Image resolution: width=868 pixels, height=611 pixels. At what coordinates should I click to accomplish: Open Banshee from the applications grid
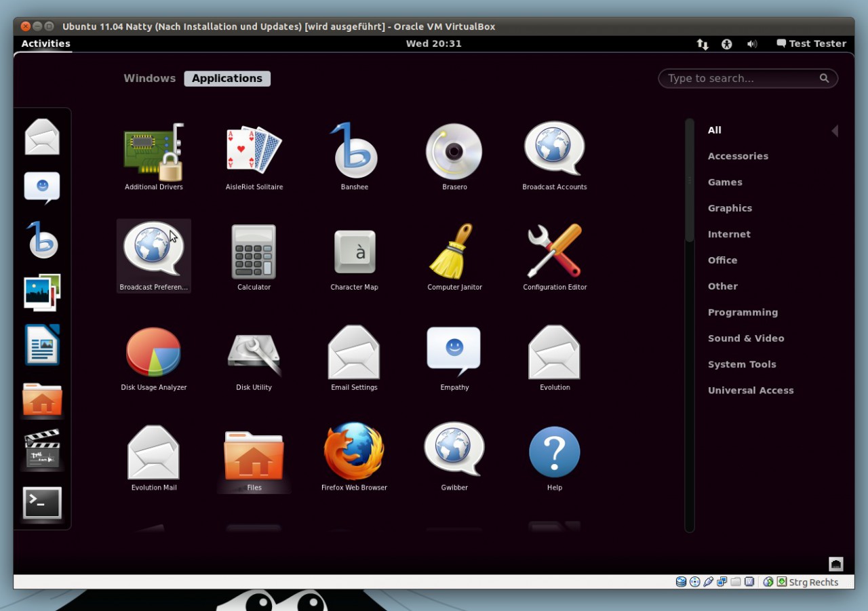tap(355, 157)
